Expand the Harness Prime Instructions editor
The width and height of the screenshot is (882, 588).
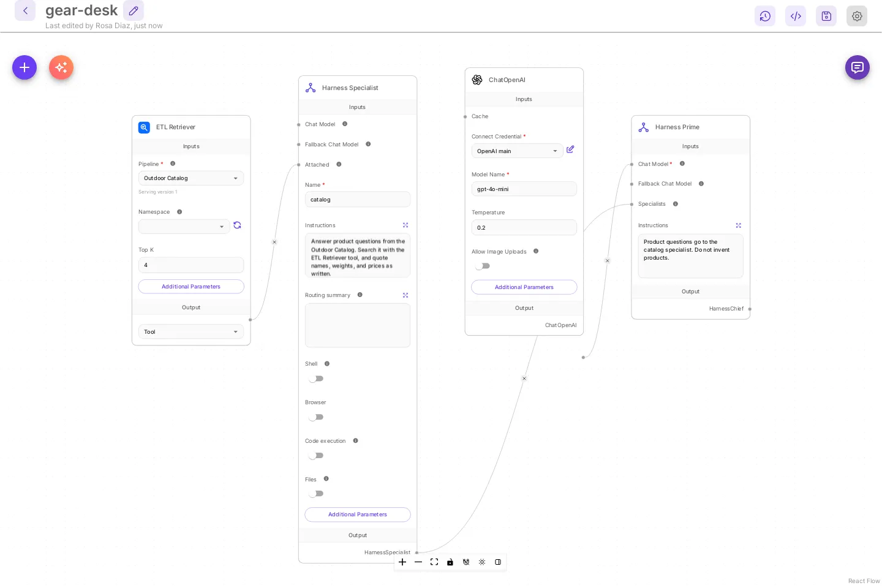[x=739, y=225]
